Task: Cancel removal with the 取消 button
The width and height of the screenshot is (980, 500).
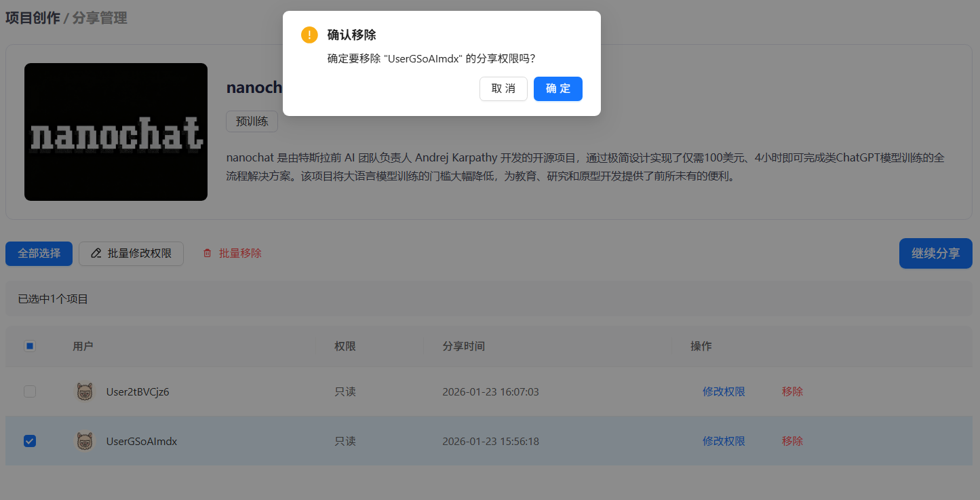Action: click(503, 89)
